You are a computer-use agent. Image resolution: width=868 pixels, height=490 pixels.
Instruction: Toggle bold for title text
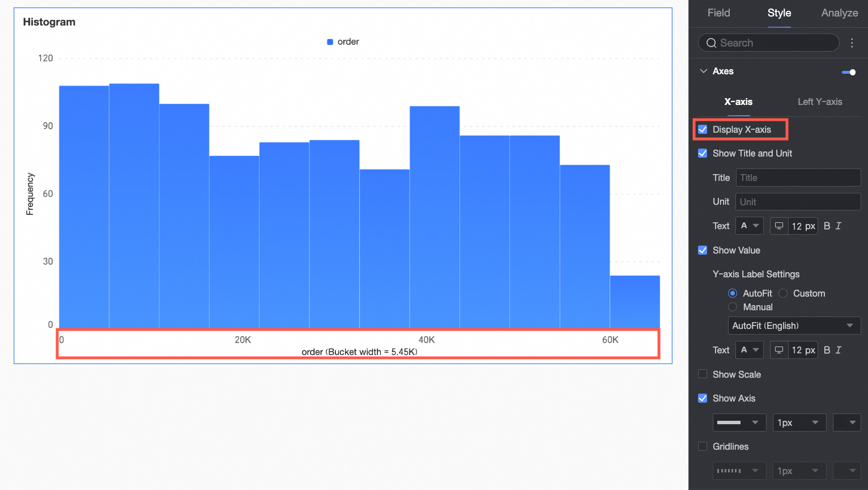click(827, 226)
